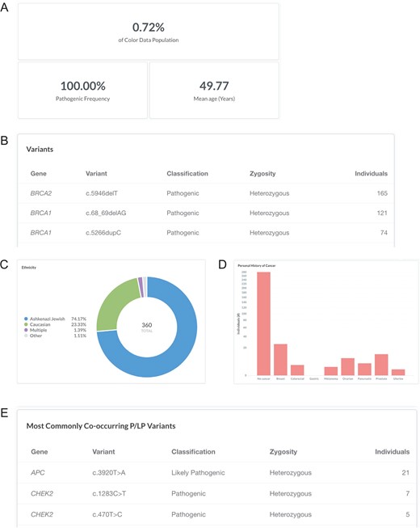
Task: Click Heterozygous in the BRCA2 row
Action: pos(269,193)
